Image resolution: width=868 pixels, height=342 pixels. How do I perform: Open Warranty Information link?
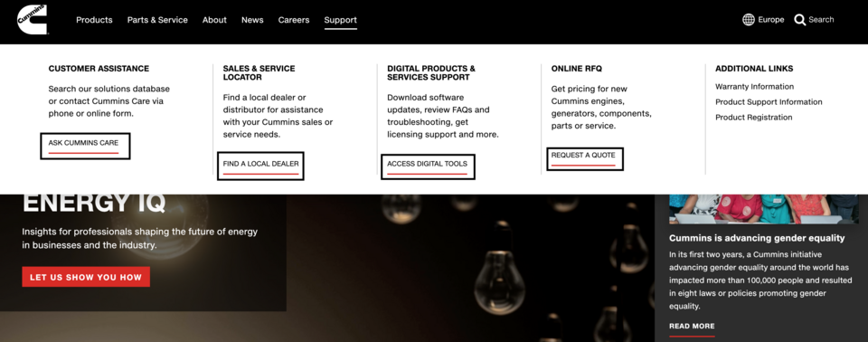(x=754, y=87)
